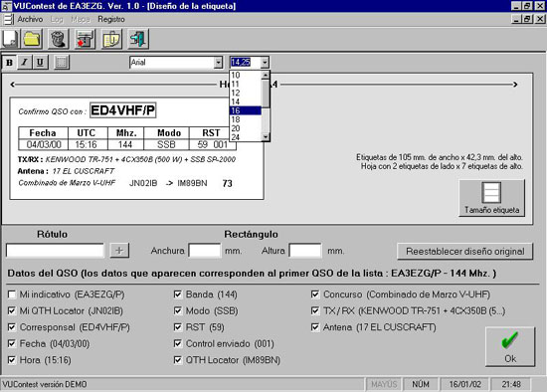The image size is (547, 392).
Task: Toggle Control enviado (001) checkbox
Action: 178,343
